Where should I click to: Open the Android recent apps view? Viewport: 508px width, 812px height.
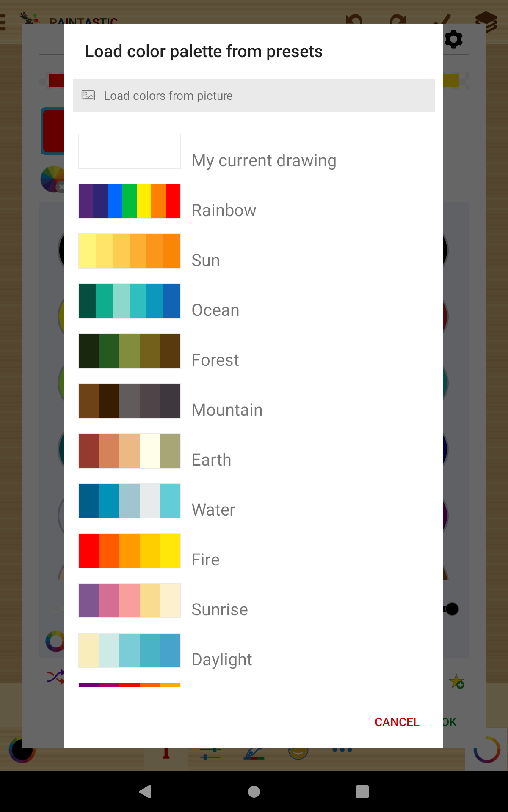362,791
